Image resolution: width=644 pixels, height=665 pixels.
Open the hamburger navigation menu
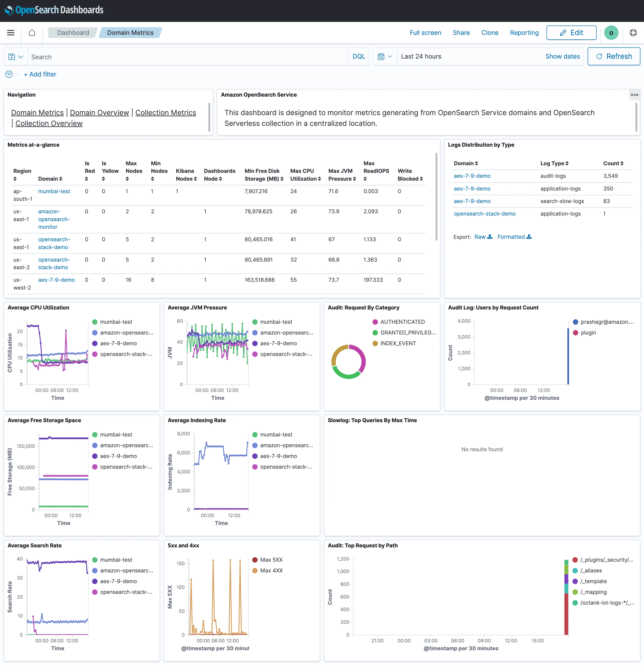(11, 33)
